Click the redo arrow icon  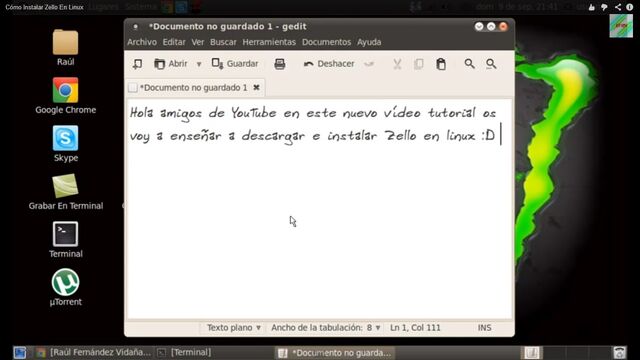click(369, 64)
